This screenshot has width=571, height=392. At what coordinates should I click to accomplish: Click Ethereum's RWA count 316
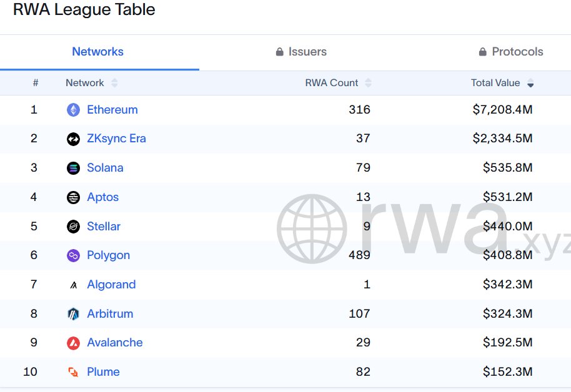[x=359, y=110]
